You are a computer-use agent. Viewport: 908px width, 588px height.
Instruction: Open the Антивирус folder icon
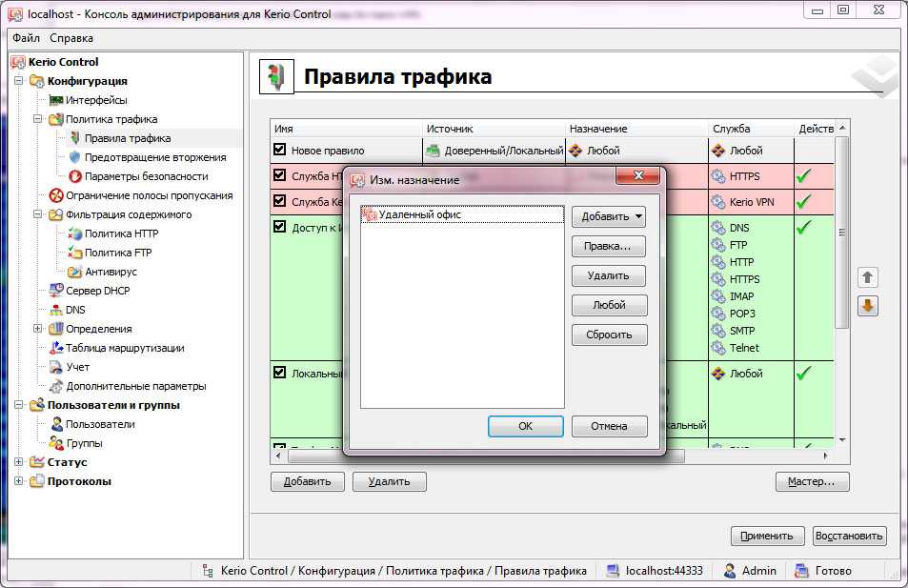click(x=74, y=272)
